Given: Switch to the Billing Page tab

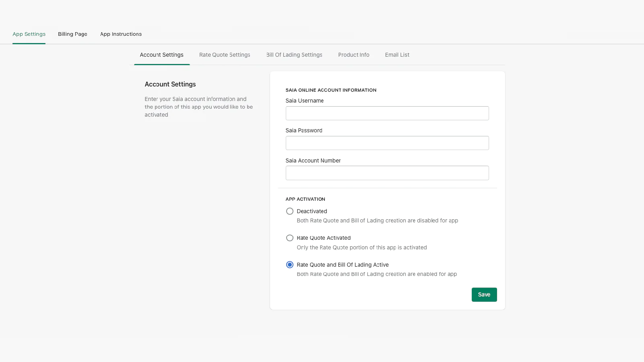Looking at the screenshot, I should (x=72, y=34).
